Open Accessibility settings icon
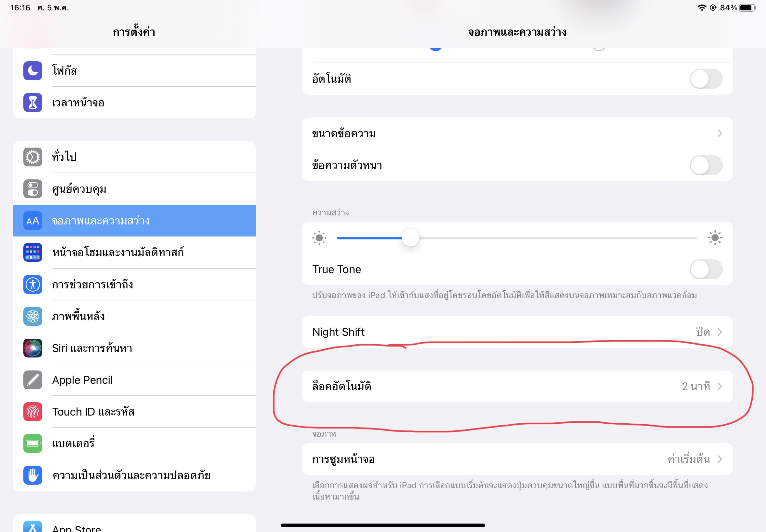 [33, 284]
